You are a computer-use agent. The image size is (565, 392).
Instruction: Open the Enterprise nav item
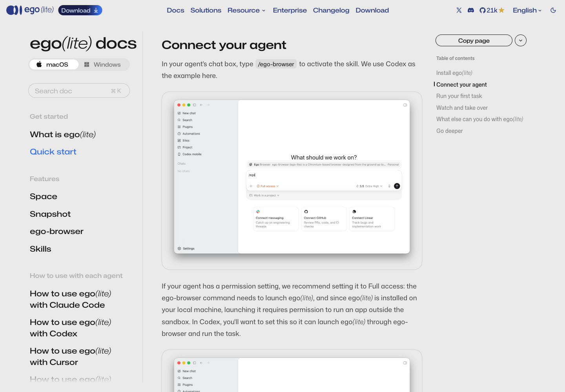(x=290, y=10)
